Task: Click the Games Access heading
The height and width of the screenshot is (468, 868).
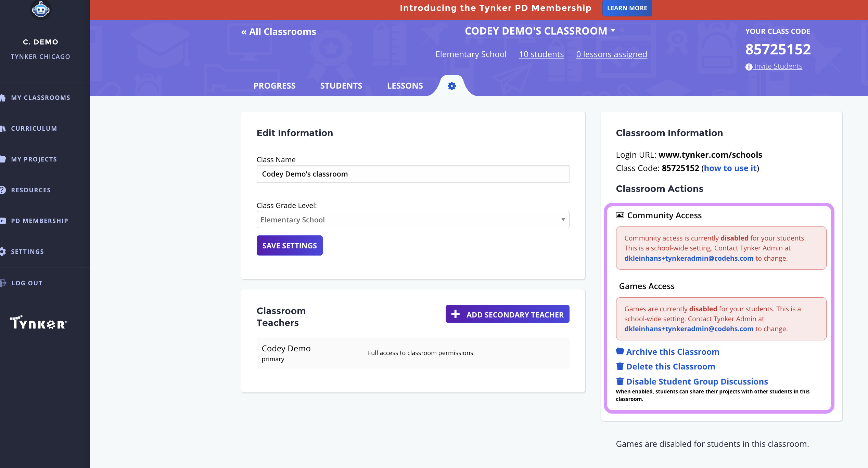Action: pos(647,286)
